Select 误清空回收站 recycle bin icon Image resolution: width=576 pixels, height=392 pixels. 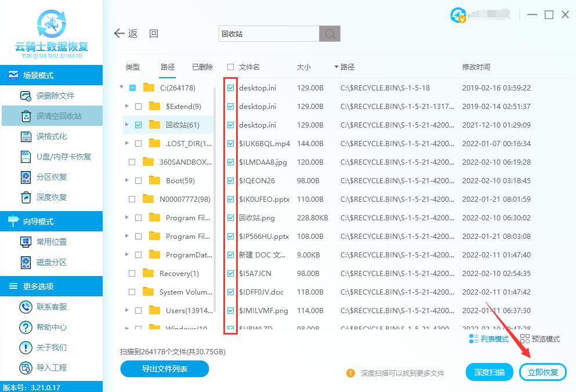coord(26,116)
